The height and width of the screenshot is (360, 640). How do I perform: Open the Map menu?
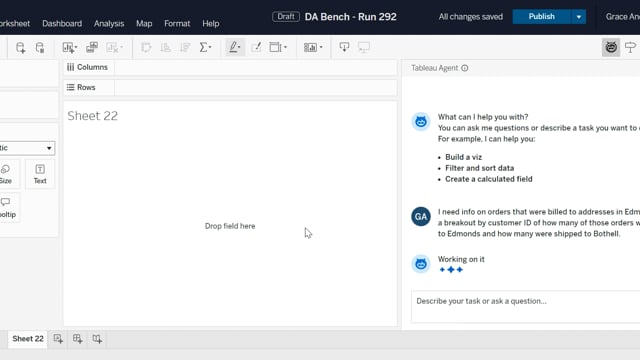[x=144, y=24]
